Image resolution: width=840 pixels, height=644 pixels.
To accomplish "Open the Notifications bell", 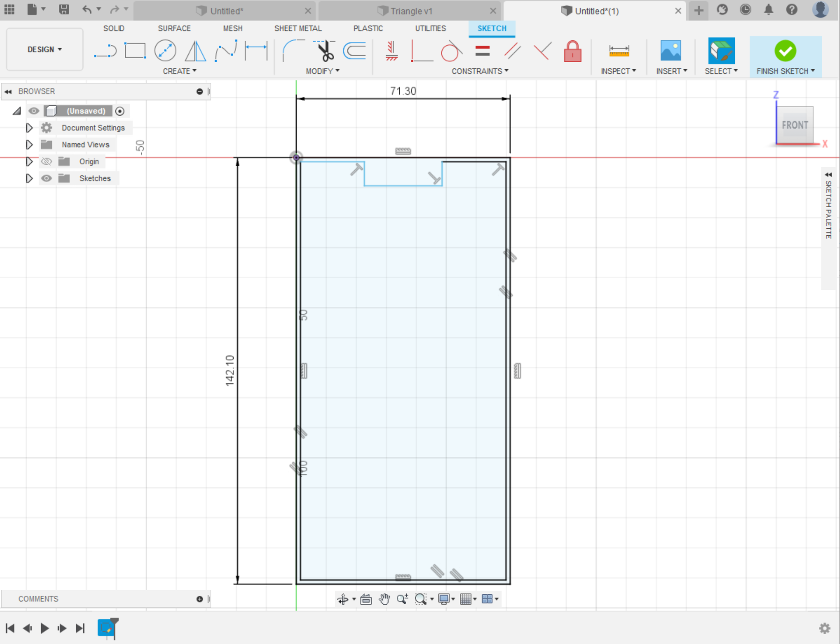I will [768, 10].
